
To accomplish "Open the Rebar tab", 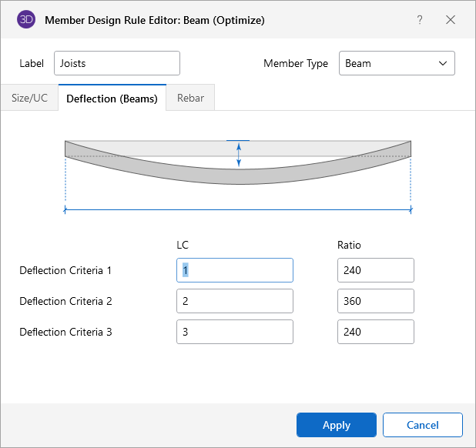I will tap(190, 98).
